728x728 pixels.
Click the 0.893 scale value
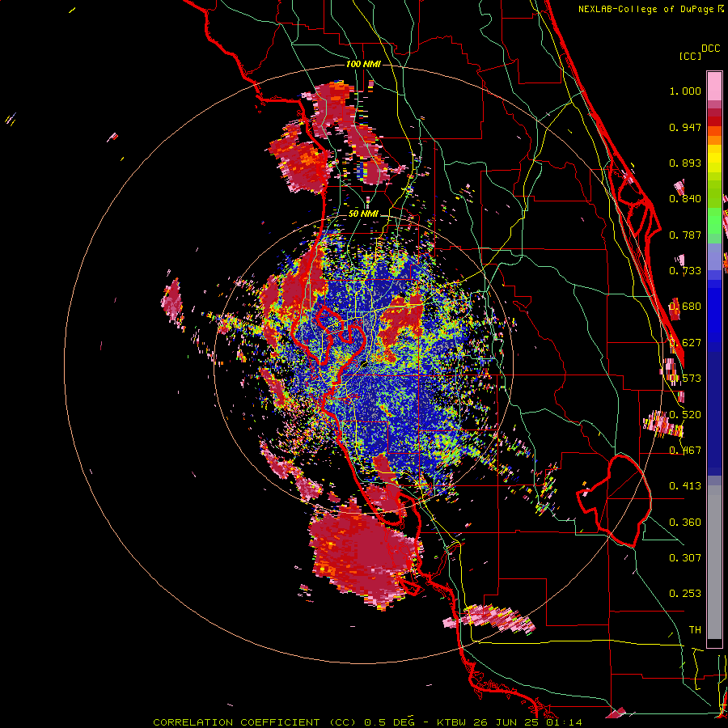tap(685, 163)
